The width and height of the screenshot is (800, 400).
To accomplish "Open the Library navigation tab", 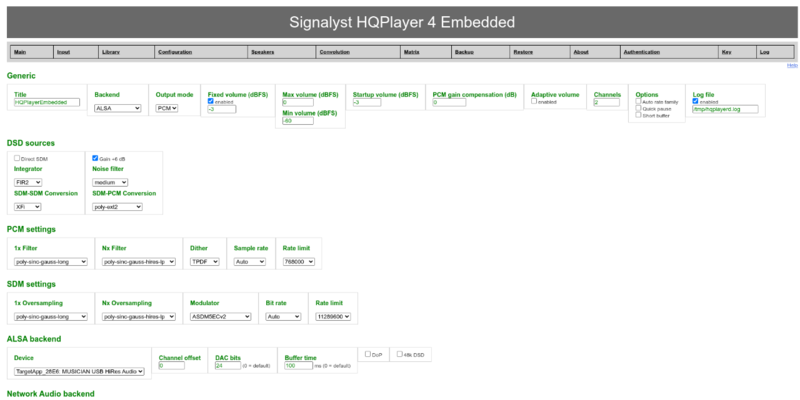I will coord(112,51).
